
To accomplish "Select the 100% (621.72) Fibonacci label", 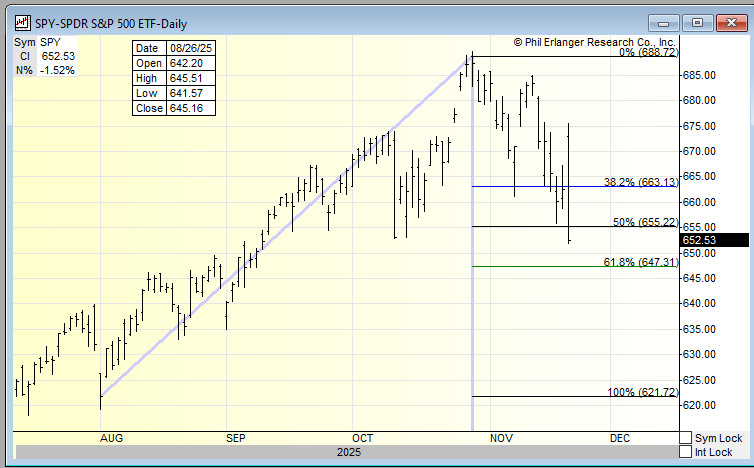I will (x=642, y=393).
